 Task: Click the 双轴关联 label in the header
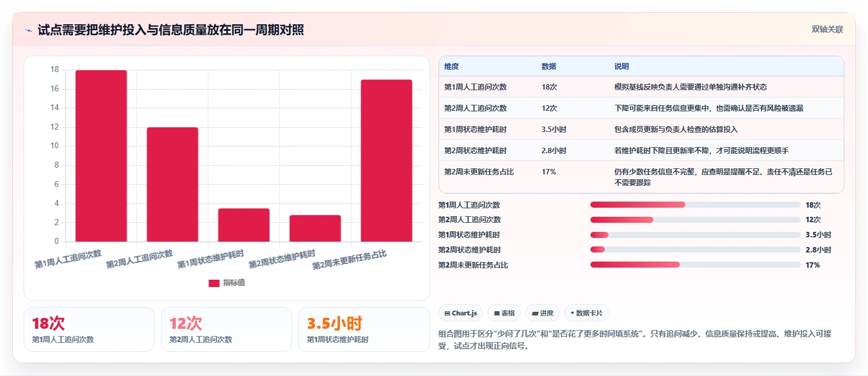(827, 30)
